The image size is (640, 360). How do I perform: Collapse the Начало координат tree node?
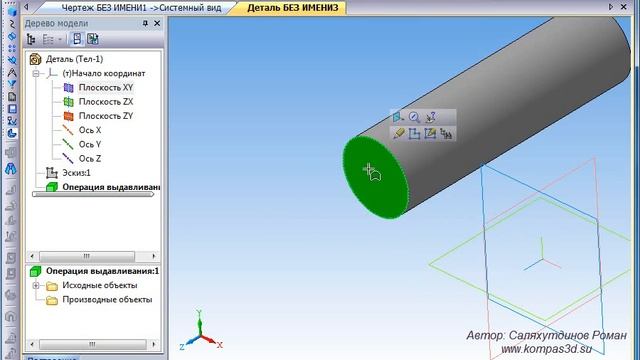[36, 73]
